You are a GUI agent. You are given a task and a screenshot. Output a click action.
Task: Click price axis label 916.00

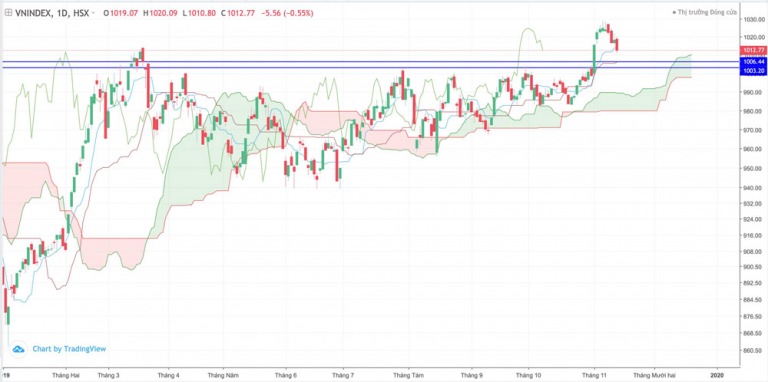coord(754,236)
